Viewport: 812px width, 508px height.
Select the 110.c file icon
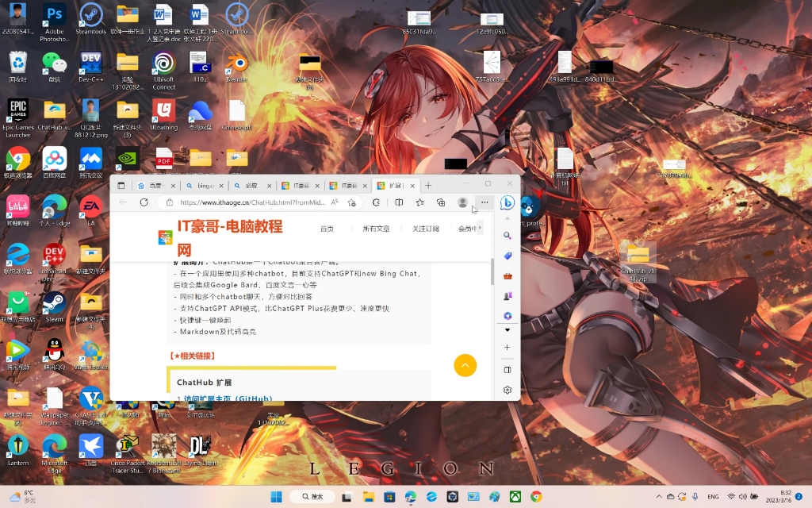pos(200,67)
